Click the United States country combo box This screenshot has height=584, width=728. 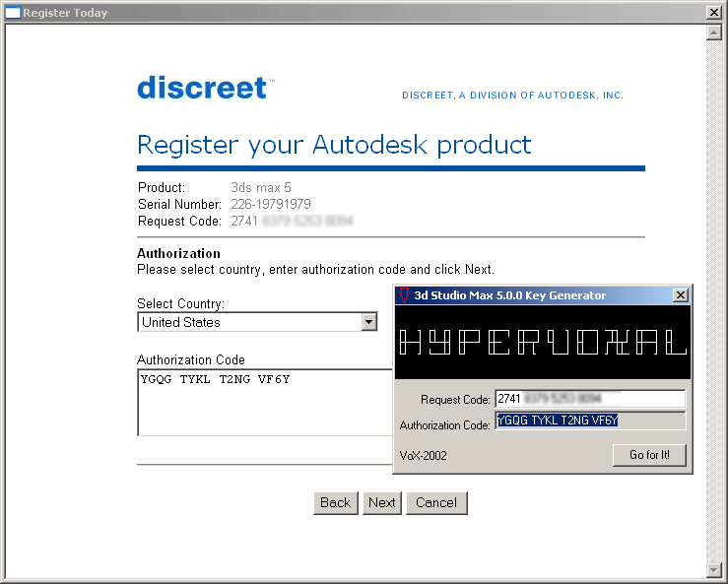258,322
